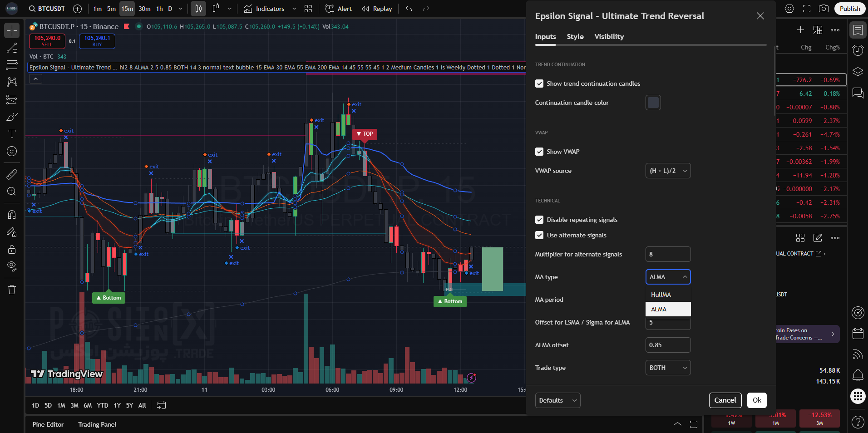This screenshot has width=868, height=433.
Task: Open the Defaults dropdown
Action: coord(557,400)
